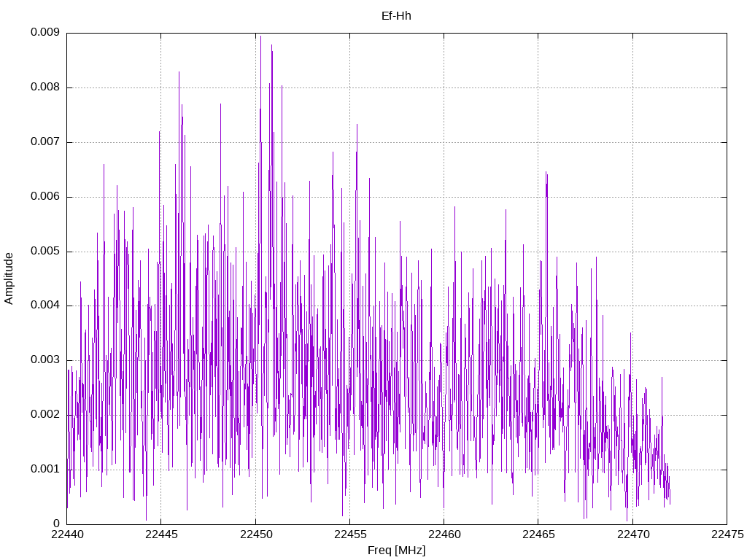Click the plot title 'Ef-Hh'
747x560 pixels.
[396, 16]
